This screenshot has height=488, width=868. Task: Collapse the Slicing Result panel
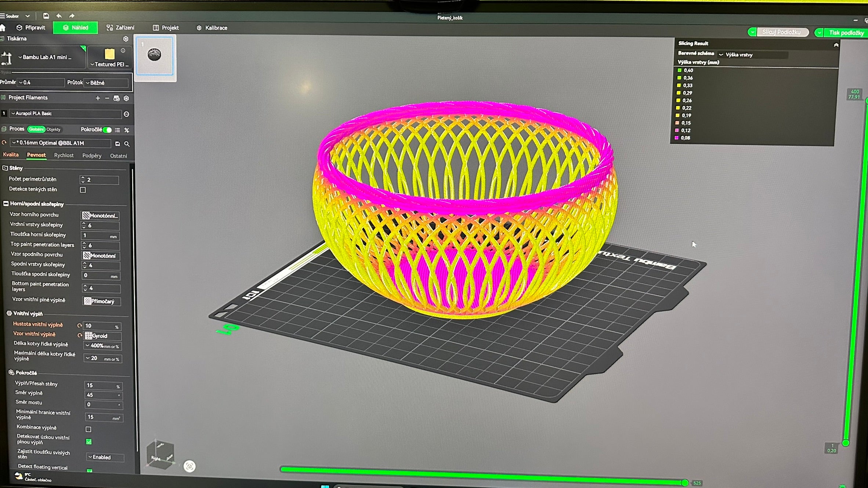tap(836, 45)
